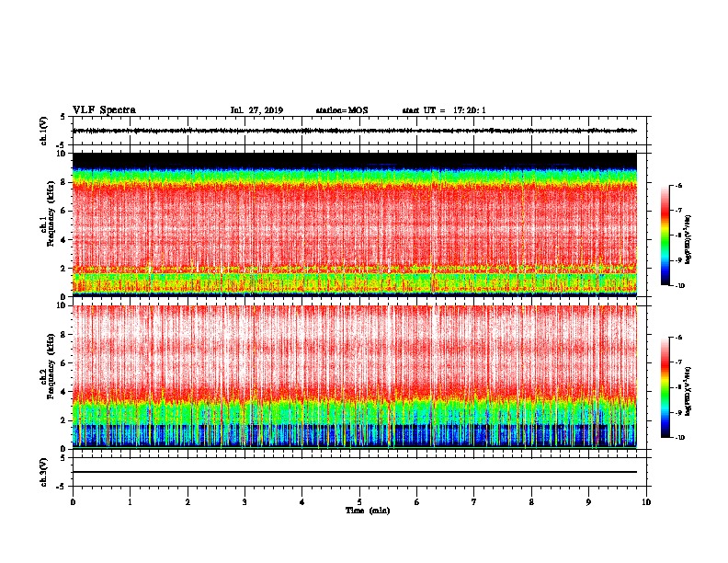Click inside the ch.2 spectrogram panel
This screenshot has width=728, height=563.
click(354, 377)
